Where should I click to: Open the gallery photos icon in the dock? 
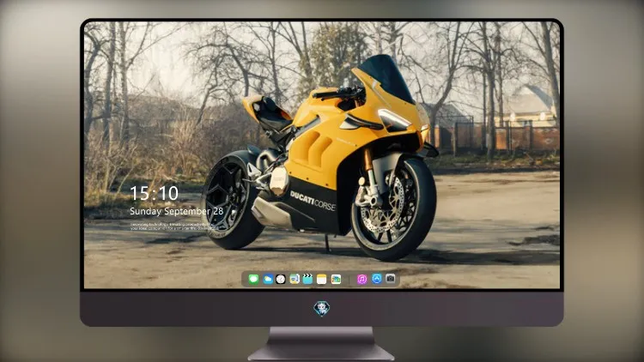pyautogui.click(x=336, y=279)
